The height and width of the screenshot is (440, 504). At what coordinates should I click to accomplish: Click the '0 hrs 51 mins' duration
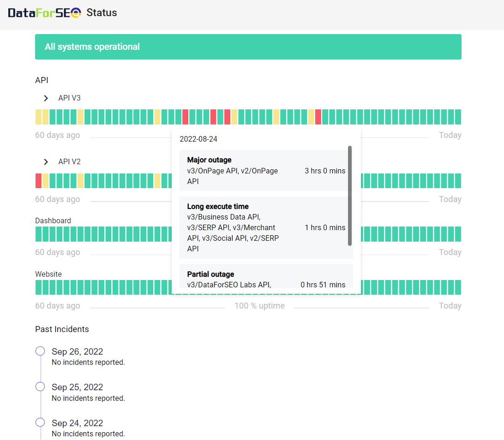click(323, 285)
